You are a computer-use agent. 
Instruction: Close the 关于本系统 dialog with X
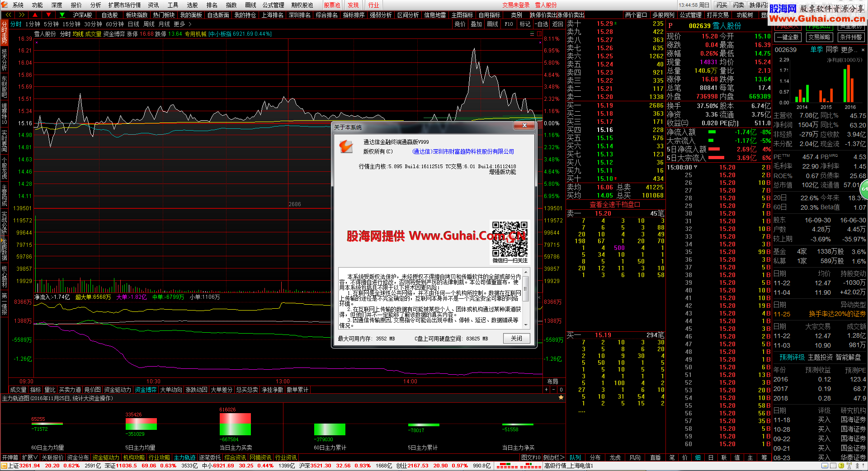(x=524, y=125)
